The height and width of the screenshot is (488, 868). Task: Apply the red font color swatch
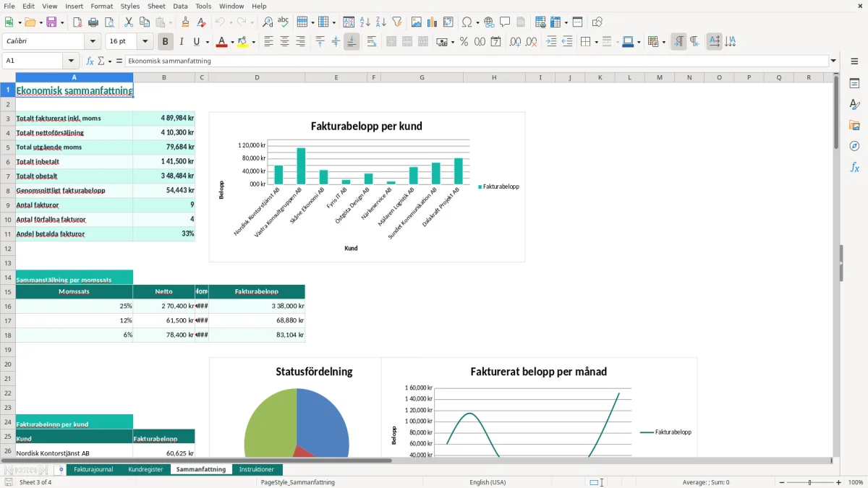221,42
